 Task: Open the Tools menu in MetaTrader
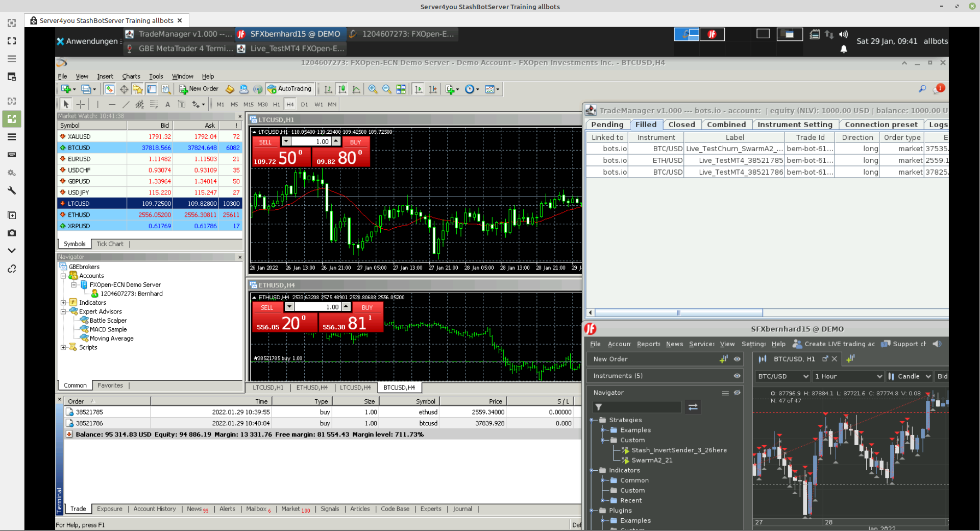(x=156, y=76)
